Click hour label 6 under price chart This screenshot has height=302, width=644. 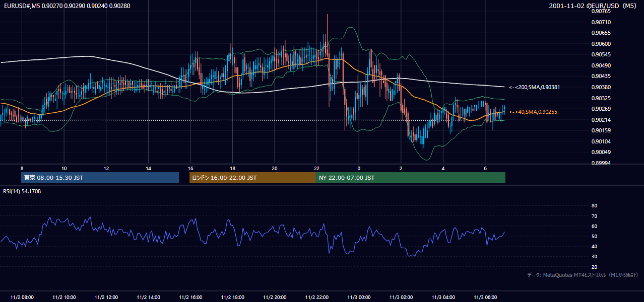485,168
